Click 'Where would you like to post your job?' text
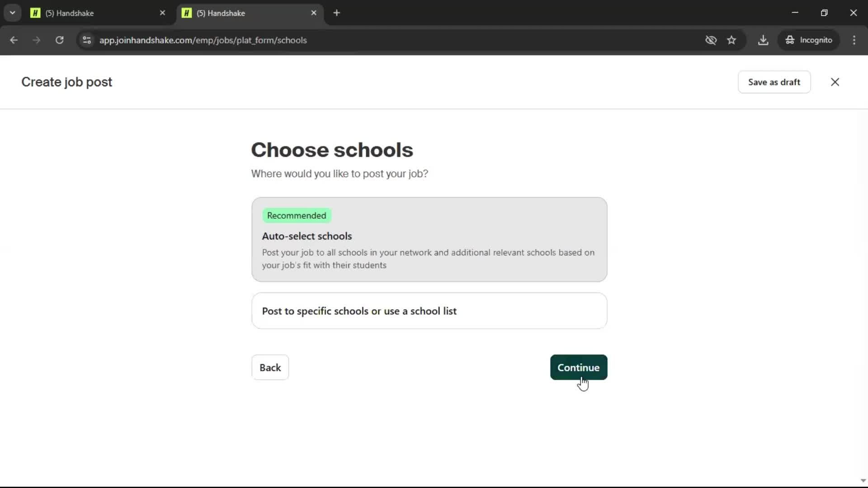This screenshot has height=488, width=868. (x=340, y=174)
